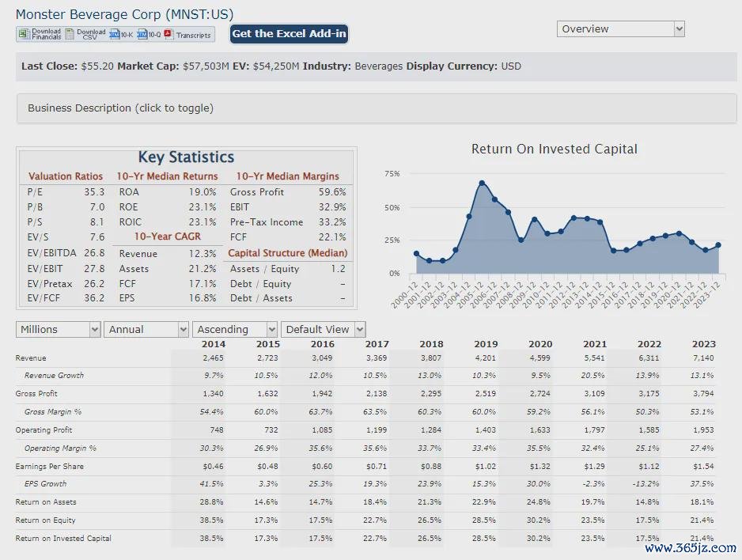Viewport: 742px width, 560px height.
Task: Click the FCF median margin 22.1%
Action: (x=332, y=237)
